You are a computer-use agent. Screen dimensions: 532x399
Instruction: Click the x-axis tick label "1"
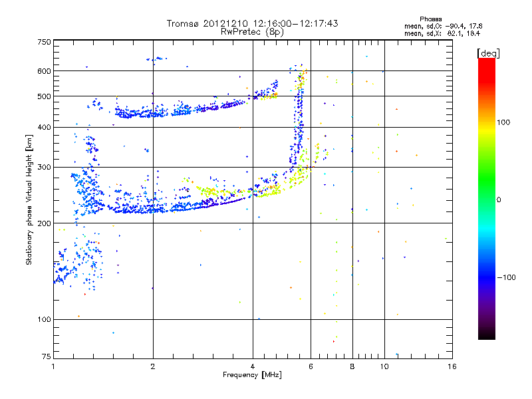point(53,366)
